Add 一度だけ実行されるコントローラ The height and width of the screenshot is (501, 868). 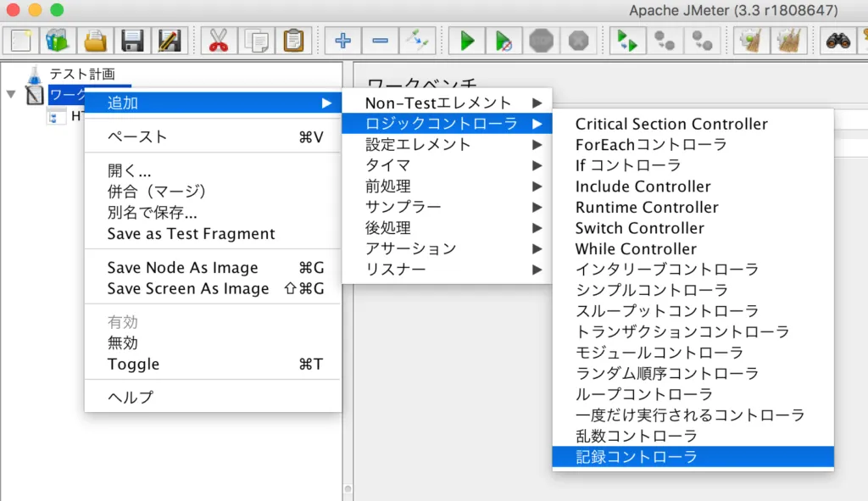pos(693,415)
